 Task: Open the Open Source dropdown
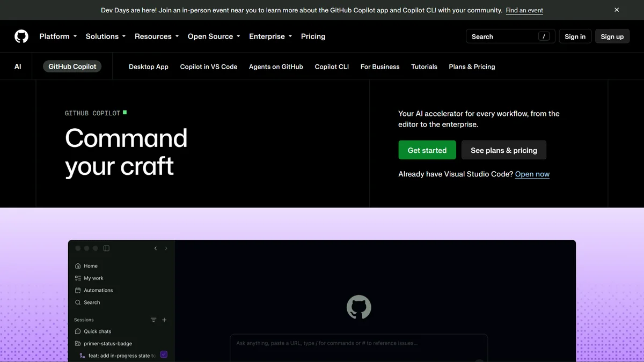214,36
